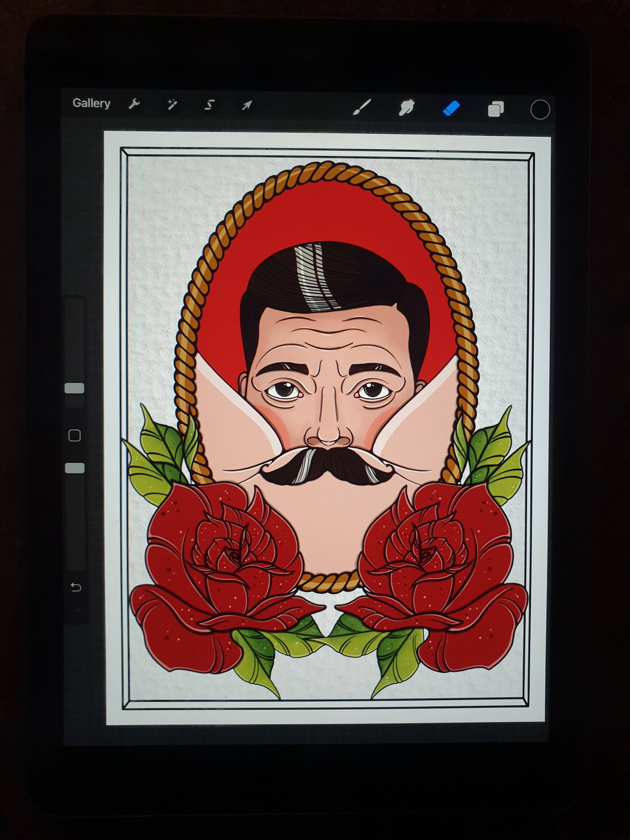Image resolution: width=630 pixels, height=840 pixels.
Task: Activate the Selection tool
Action: (209, 105)
